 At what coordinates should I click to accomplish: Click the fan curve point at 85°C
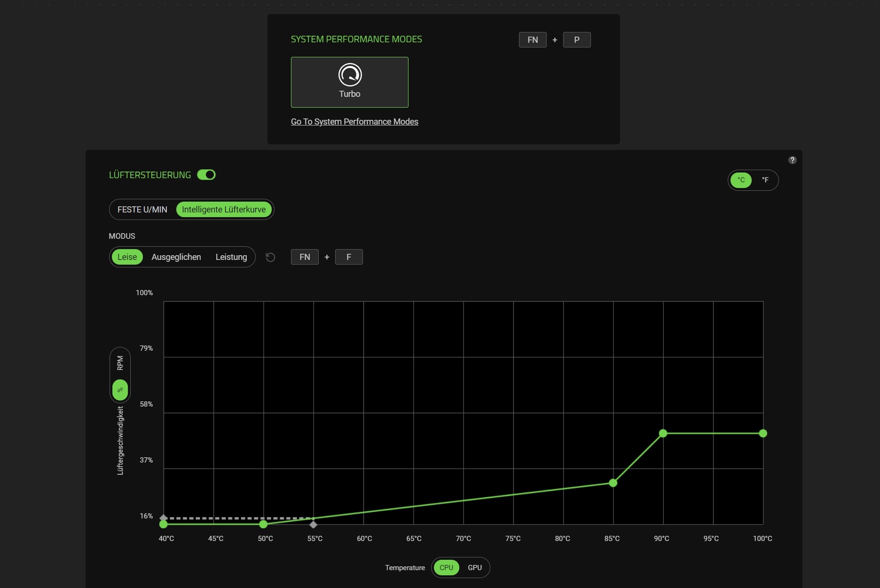(x=613, y=483)
